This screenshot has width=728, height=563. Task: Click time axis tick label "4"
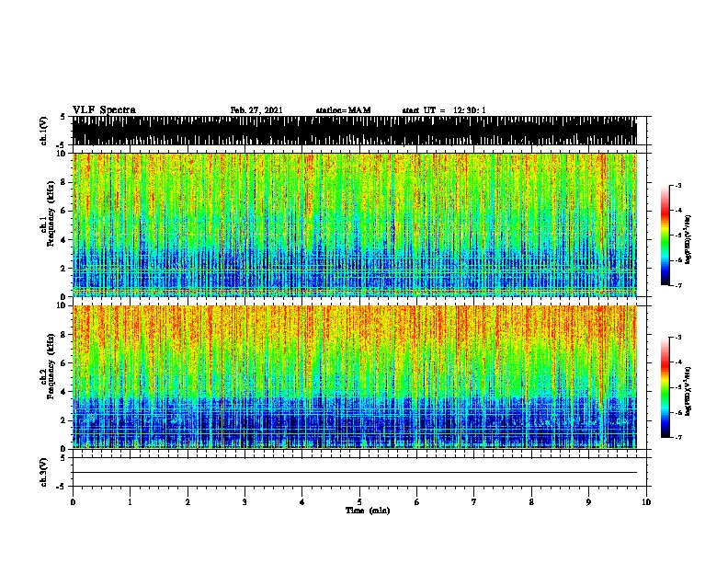[302, 501]
